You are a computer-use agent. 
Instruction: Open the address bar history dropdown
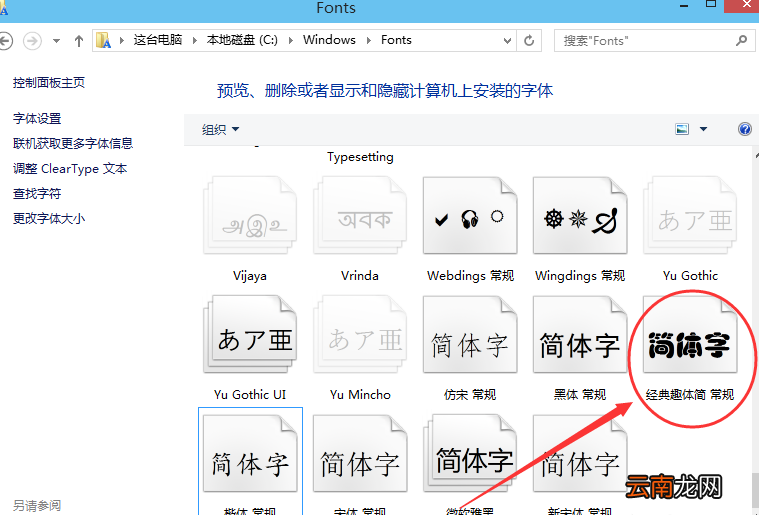pos(507,41)
